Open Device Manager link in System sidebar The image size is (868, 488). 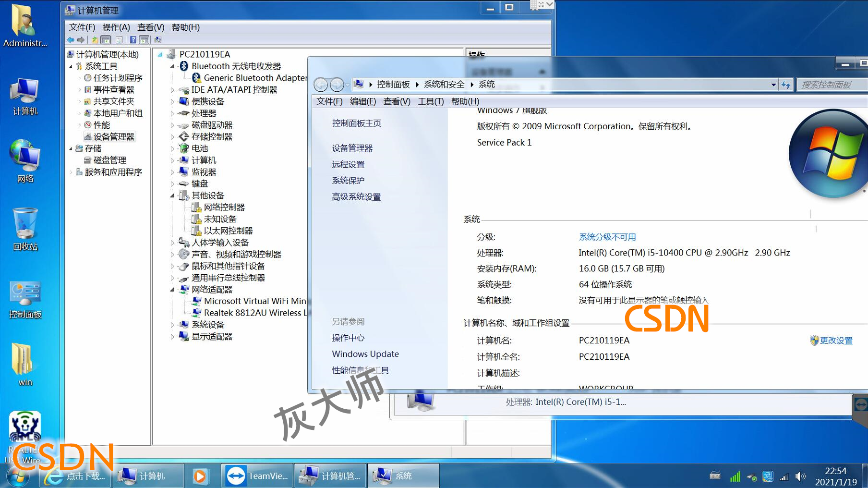click(x=352, y=148)
